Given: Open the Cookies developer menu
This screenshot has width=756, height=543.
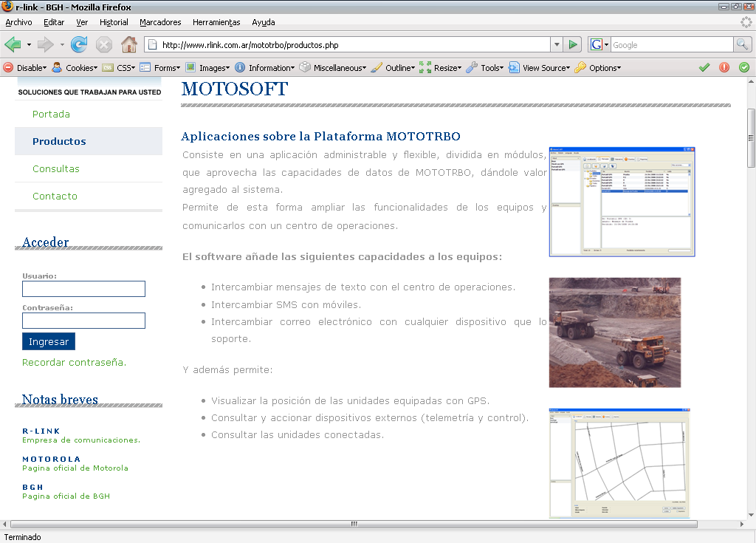Looking at the screenshot, I should pyautogui.click(x=75, y=67).
